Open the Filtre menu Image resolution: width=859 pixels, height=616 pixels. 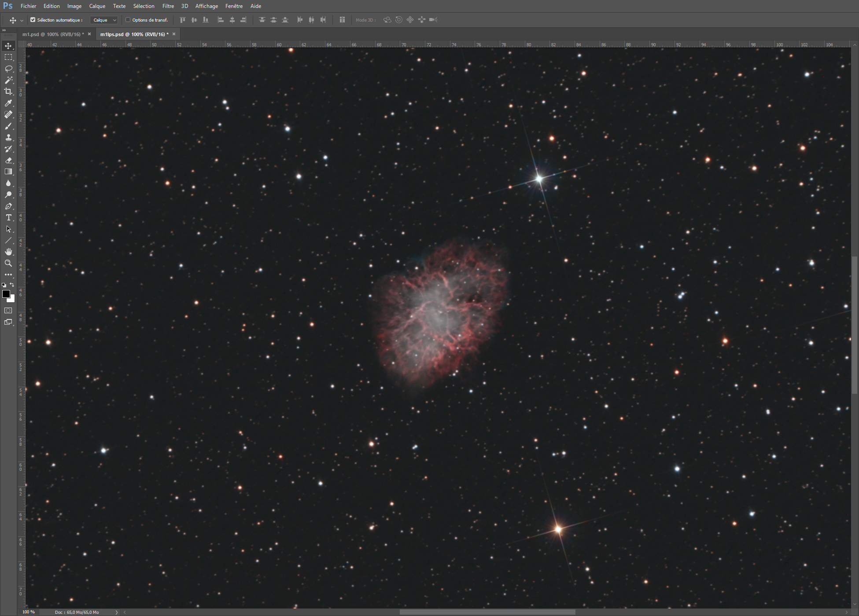[168, 6]
